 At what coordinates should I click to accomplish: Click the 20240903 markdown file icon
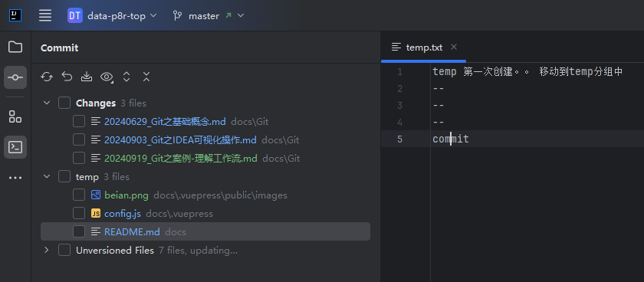coord(96,139)
